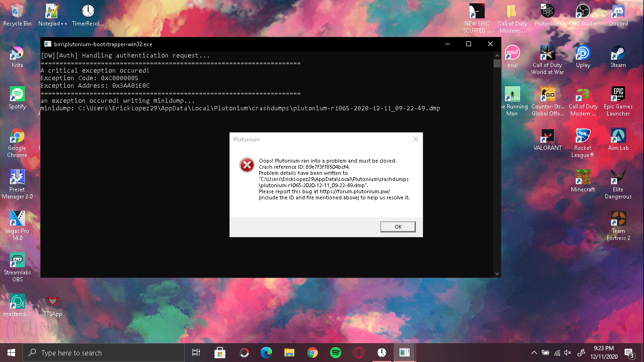The height and width of the screenshot is (362, 644).
Task: Select the Preset Manager 2.0 icon
Action: pos(17,185)
